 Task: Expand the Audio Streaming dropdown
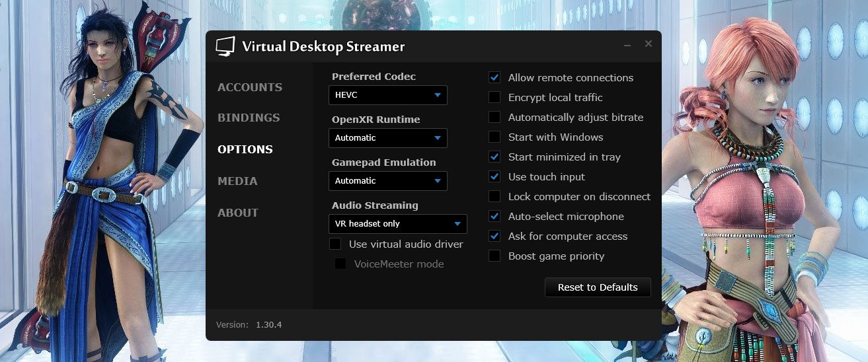click(398, 224)
